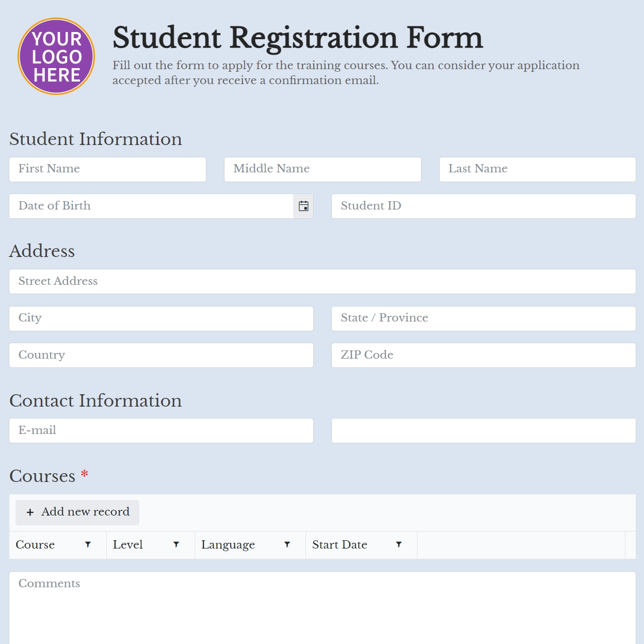Click the E-mail field
Viewport: 644px width, 644px height.
pos(161,430)
